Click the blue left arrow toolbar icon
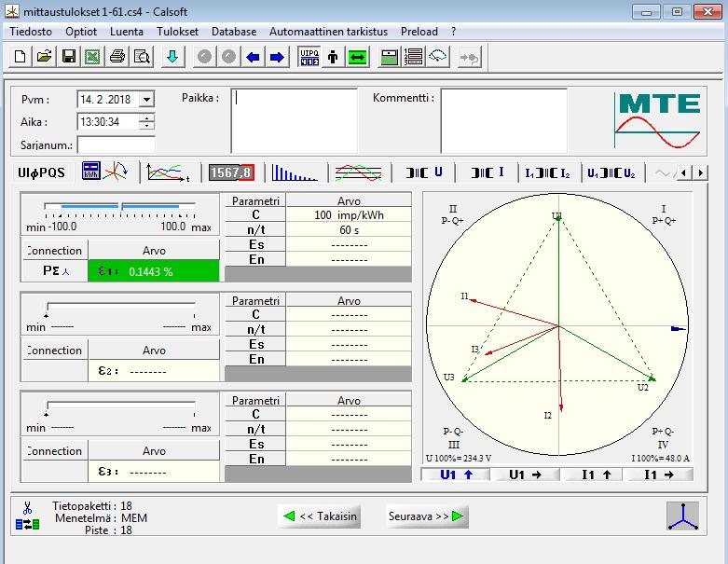Screen dimensions: 728x564 tap(253, 57)
